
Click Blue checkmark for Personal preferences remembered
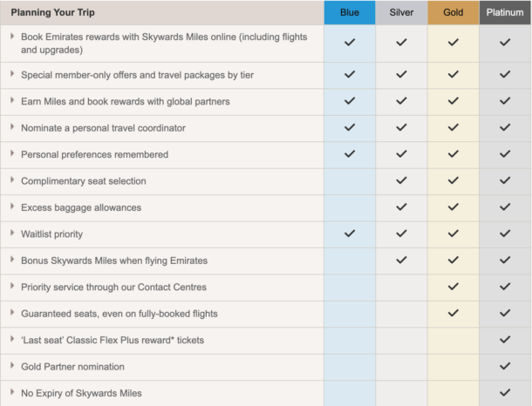[x=350, y=154]
